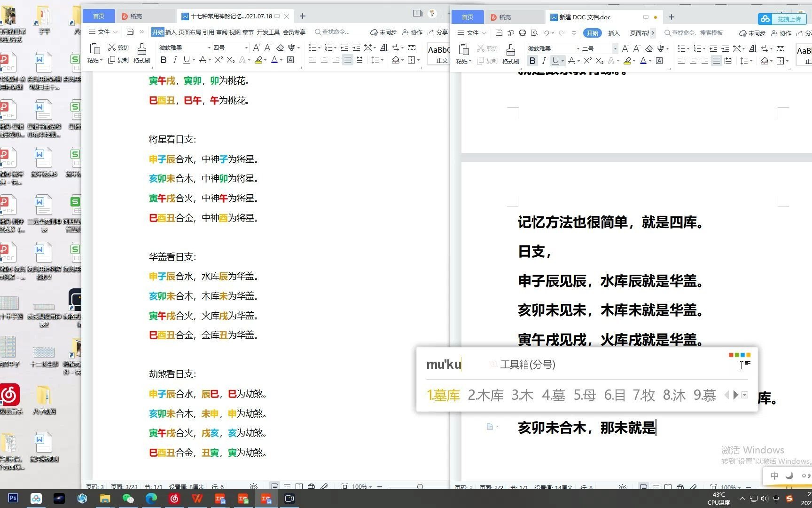Open the 插入 tab in left window
The image size is (812, 508).
171,32
